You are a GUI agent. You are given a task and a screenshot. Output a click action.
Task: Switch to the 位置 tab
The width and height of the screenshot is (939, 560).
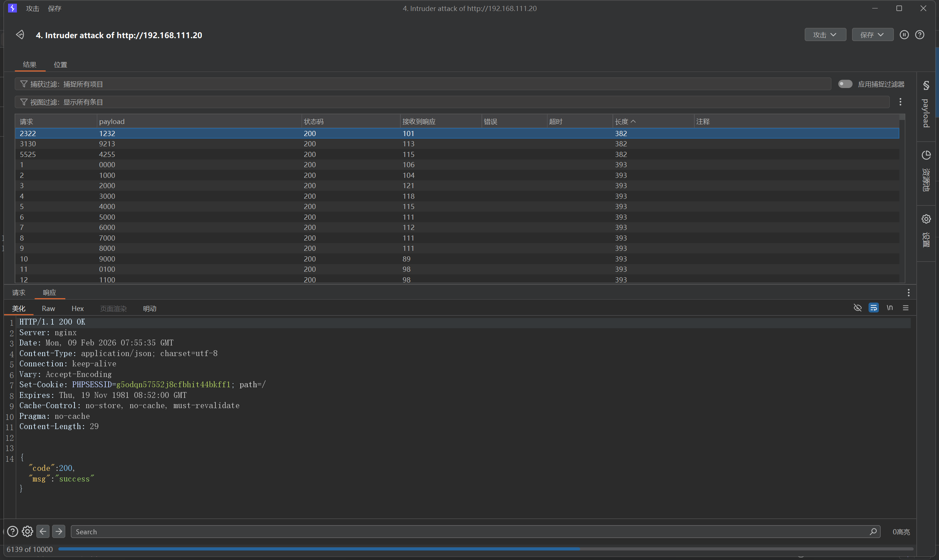pos(61,65)
